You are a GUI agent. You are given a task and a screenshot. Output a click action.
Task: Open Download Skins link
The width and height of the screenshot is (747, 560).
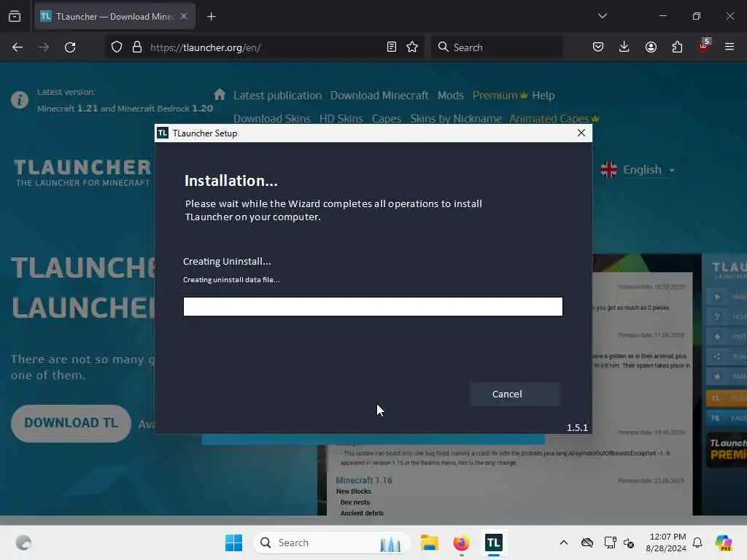[272, 118]
